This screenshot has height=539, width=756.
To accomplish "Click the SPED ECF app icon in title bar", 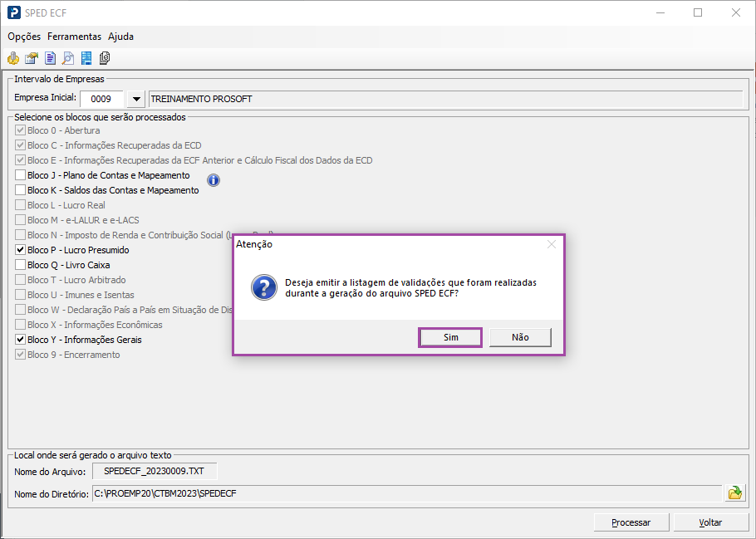I will tap(14, 12).
